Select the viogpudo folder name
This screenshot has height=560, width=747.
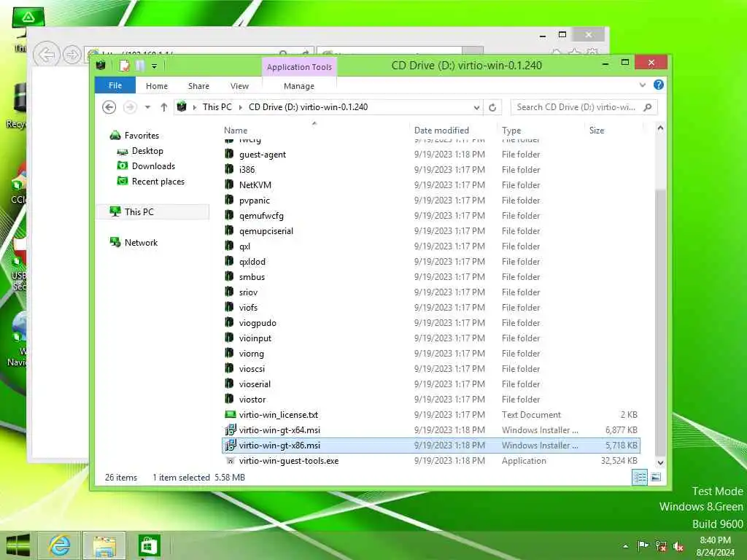click(x=258, y=323)
